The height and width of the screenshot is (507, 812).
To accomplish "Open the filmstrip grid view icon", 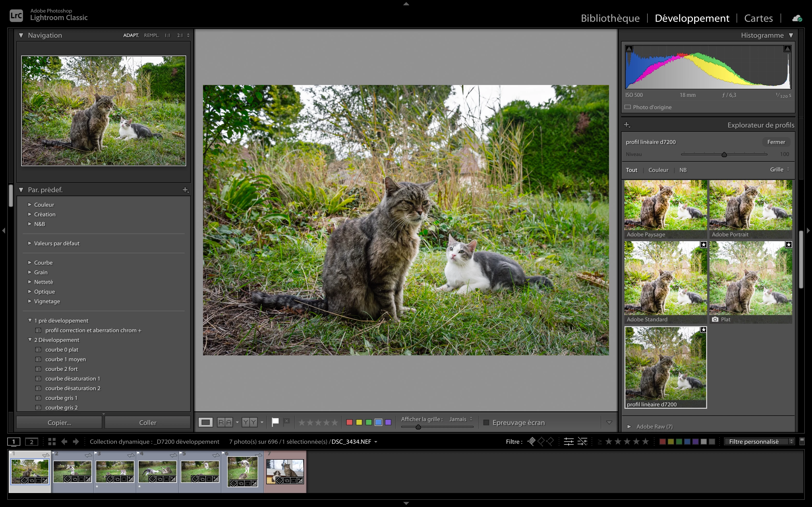I will click(52, 442).
